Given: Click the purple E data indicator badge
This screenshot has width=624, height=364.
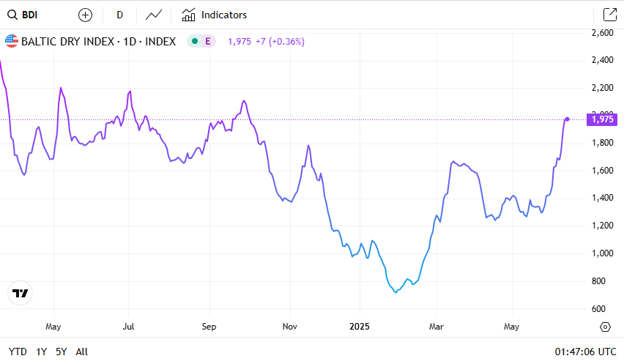Looking at the screenshot, I should 208,42.
